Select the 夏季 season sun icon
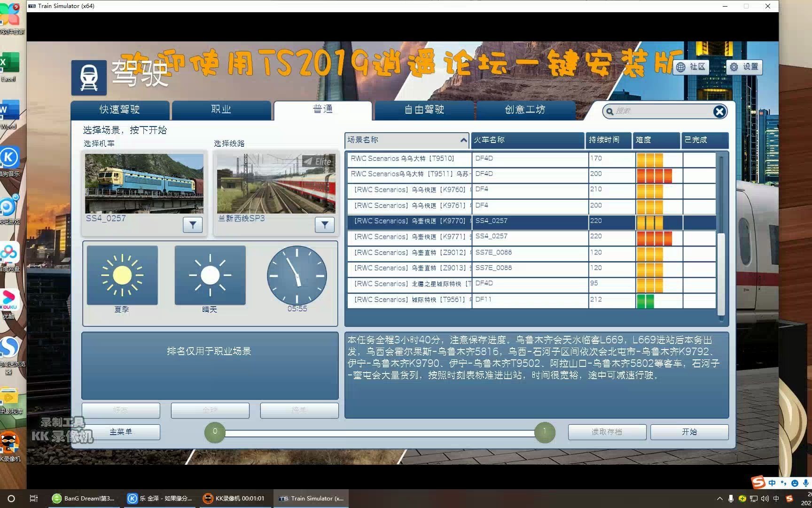812x508 pixels. click(x=122, y=275)
